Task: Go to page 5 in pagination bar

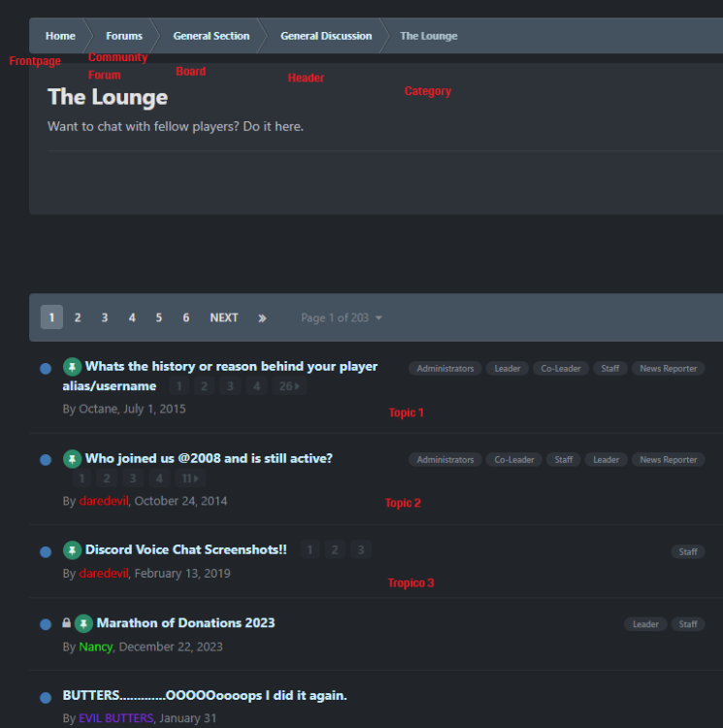Action: pos(159,317)
